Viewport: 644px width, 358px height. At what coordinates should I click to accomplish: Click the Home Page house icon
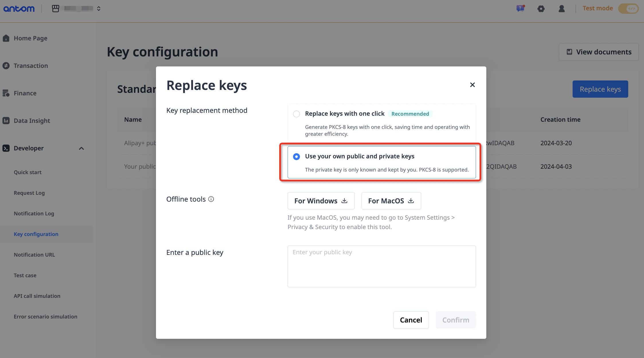pos(6,38)
